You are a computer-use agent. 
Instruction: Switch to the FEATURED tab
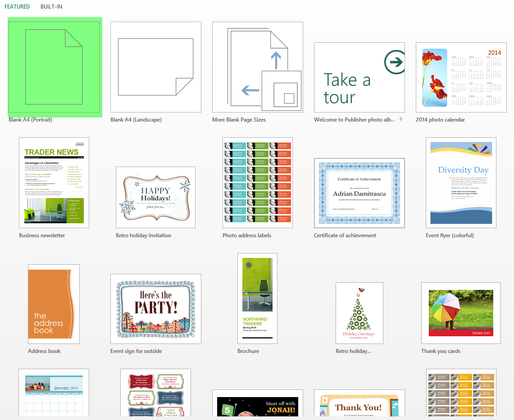pos(17,7)
